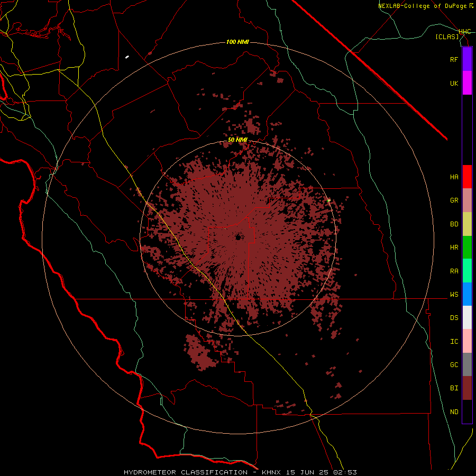This screenshot has width=476, height=476.
Task: Click the RA light-green legend swatch
Action: coord(467,271)
